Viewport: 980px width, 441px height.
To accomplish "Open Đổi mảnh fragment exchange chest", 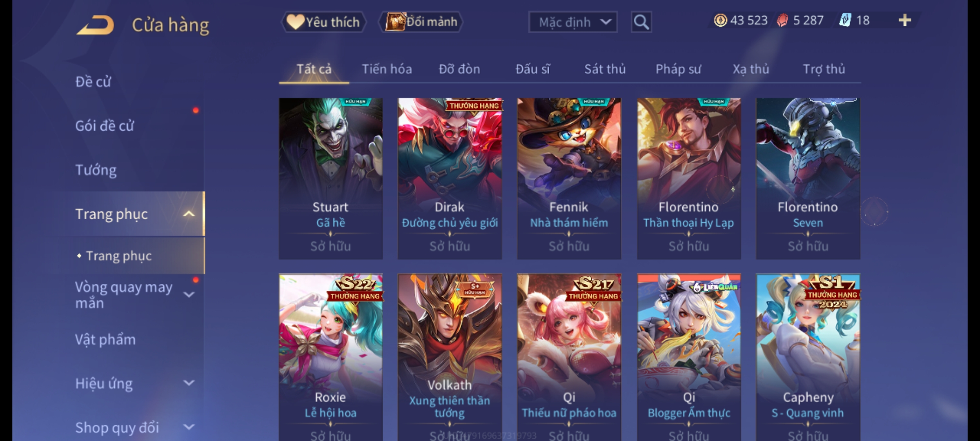I will tap(421, 22).
